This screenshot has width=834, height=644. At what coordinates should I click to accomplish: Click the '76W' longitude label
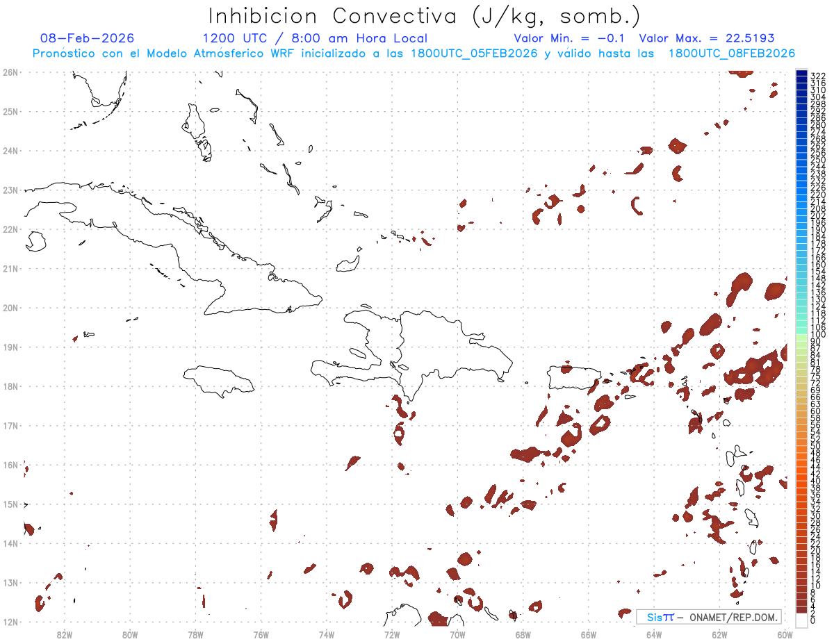point(261,634)
